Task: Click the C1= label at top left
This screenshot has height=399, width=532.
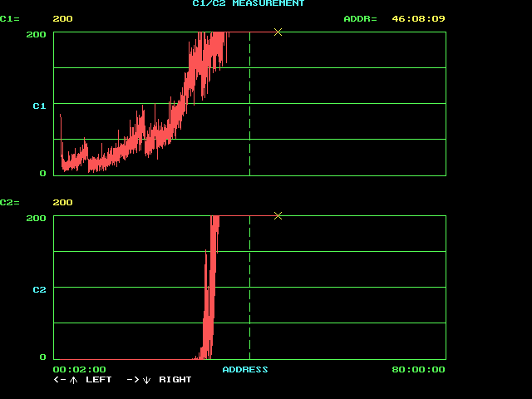Action: 10,18
